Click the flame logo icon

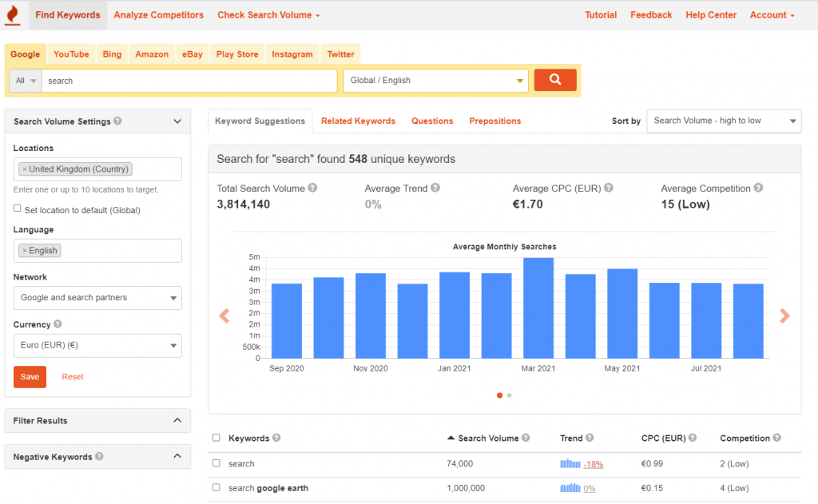click(14, 14)
